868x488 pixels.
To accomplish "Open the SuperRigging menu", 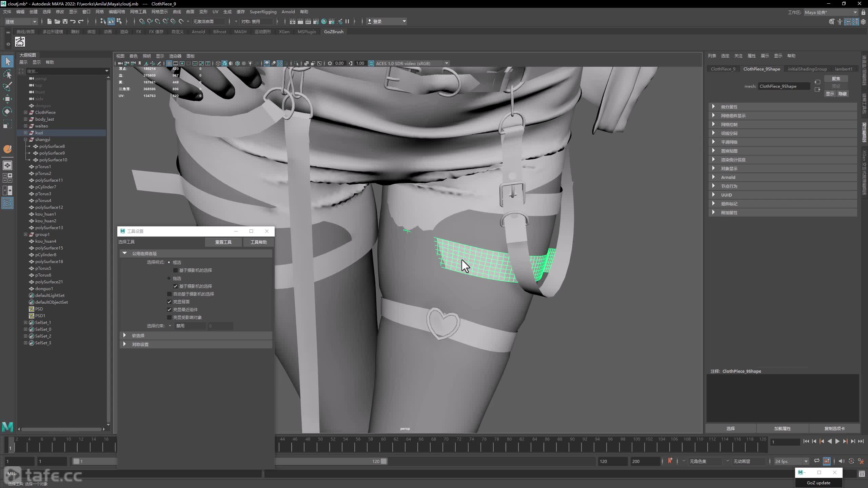I will [263, 12].
